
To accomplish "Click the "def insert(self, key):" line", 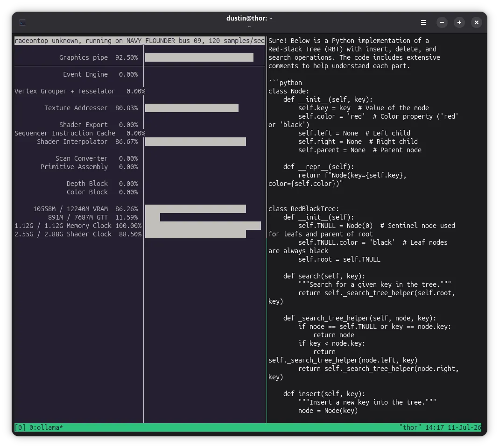I will [324, 394].
